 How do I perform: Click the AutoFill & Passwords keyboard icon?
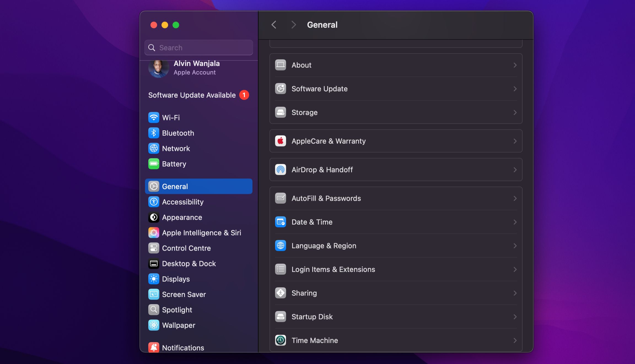281,198
